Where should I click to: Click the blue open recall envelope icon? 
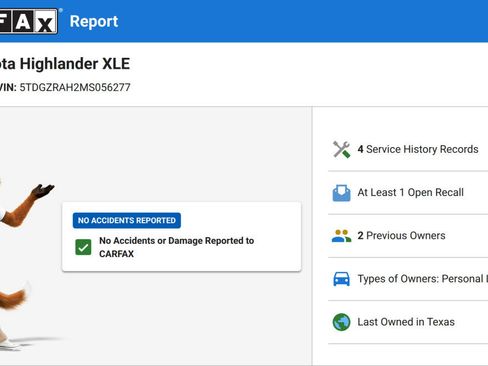pyautogui.click(x=341, y=193)
